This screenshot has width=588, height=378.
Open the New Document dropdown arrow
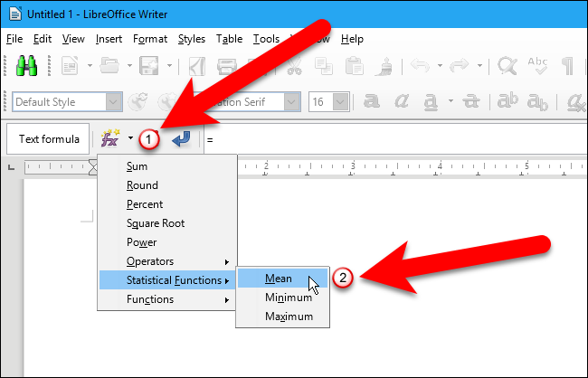pyautogui.click(x=90, y=66)
